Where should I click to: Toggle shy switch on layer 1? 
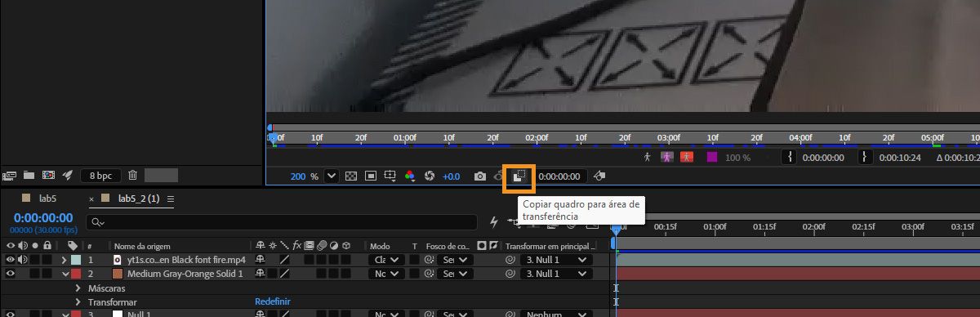click(261, 260)
